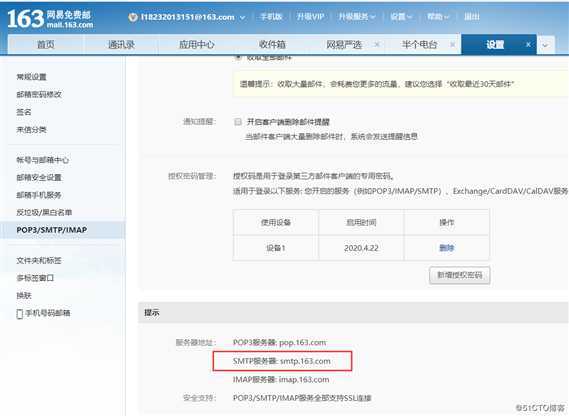Switch to the 半个电台 tab

[x=419, y=45]
